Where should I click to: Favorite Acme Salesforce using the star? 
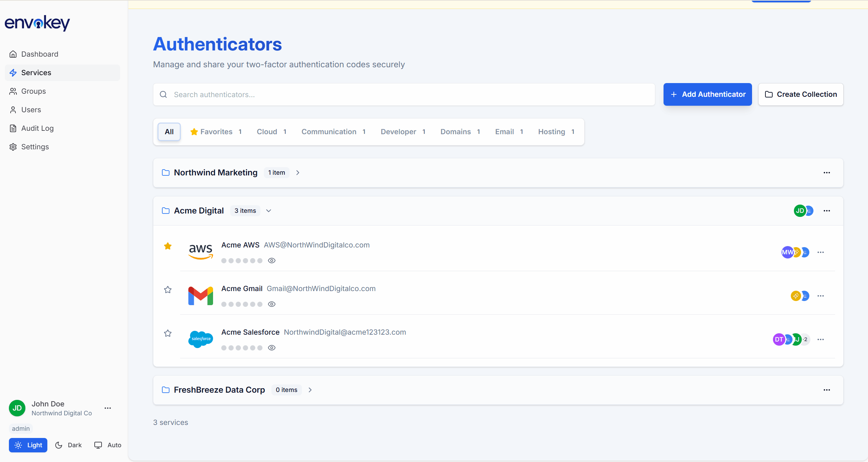(168, 333)
